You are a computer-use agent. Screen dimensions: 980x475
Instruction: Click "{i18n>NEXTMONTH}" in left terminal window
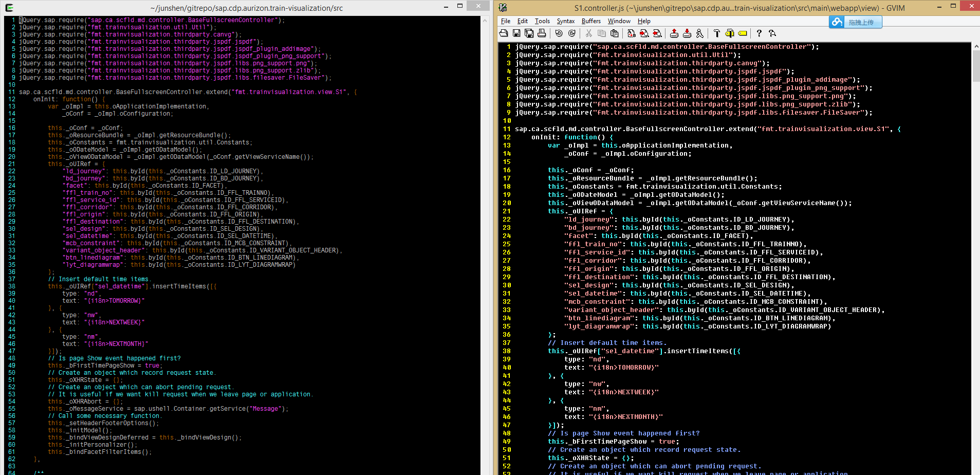click(x=116, y=344)
